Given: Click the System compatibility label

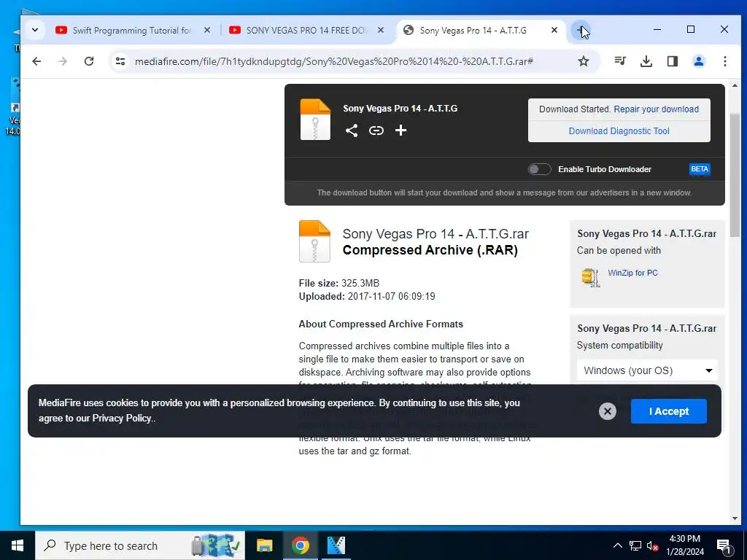Looking at the screenshot, I should pos(619,345).
